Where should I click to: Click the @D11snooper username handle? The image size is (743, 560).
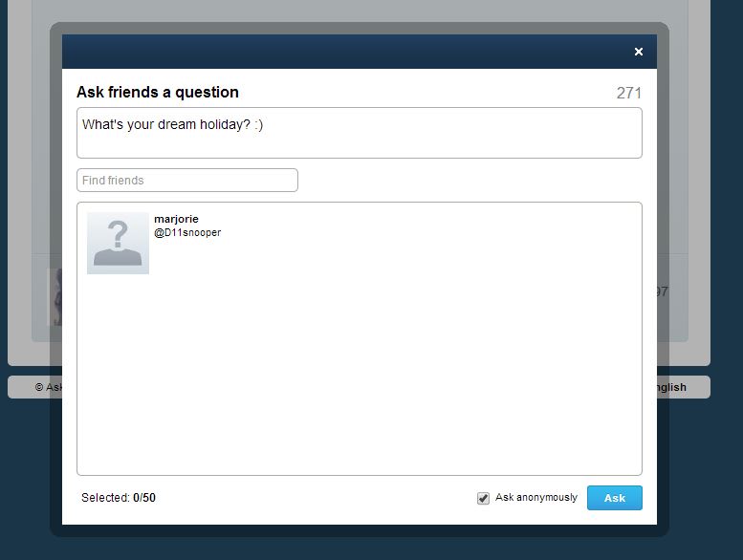[187, 232]
